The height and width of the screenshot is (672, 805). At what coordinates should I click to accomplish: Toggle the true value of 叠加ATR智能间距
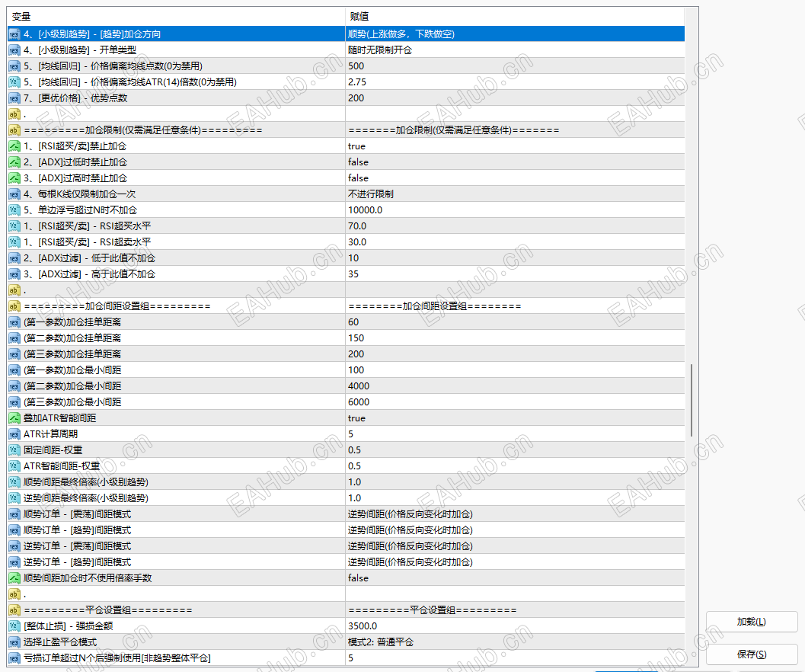point(515,418)
